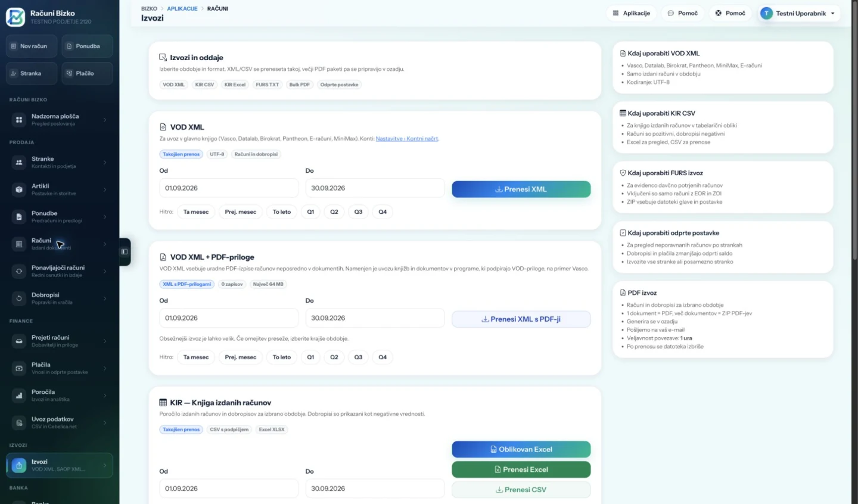Click the Računi Bizko logo icon
This screenshot has height=504, width=858.
15,17
